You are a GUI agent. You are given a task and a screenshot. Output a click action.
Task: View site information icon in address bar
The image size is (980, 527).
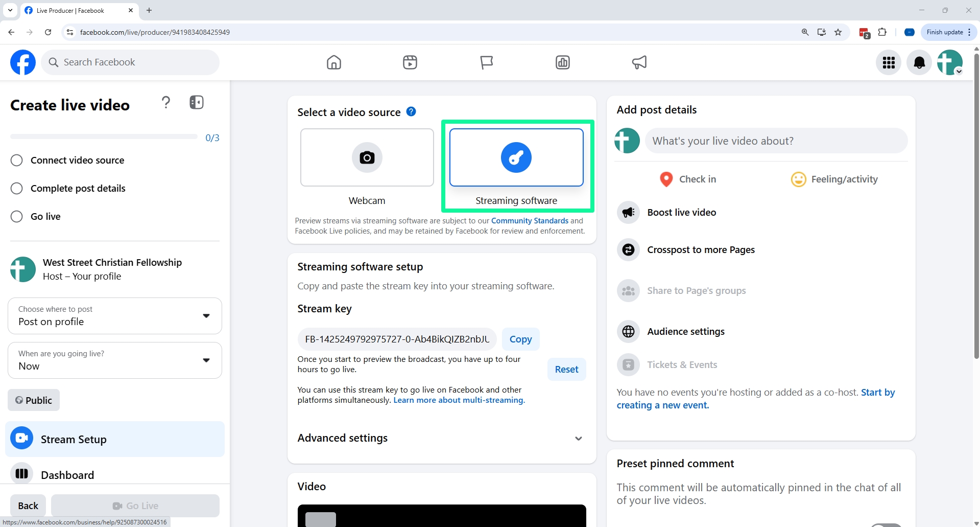coord(70,32)
